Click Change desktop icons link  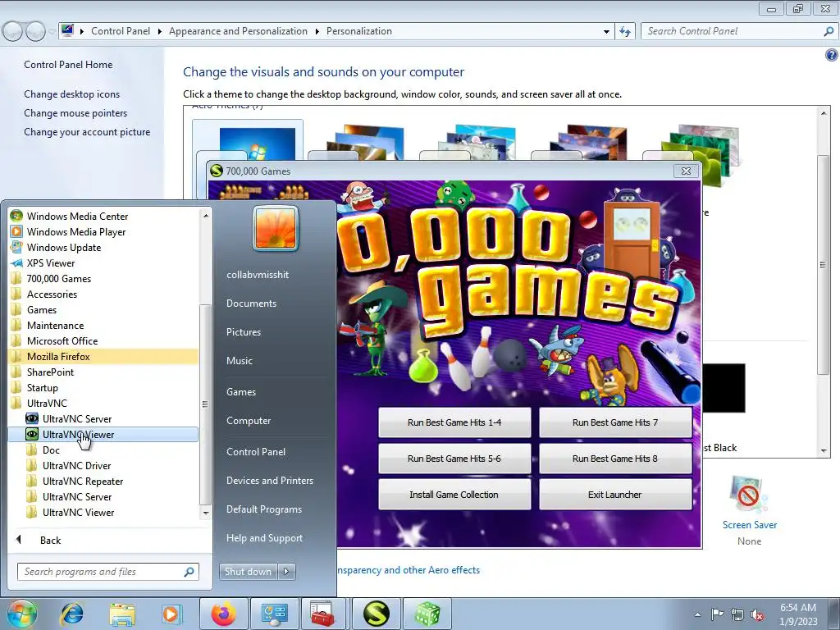[x=72, y=94]
